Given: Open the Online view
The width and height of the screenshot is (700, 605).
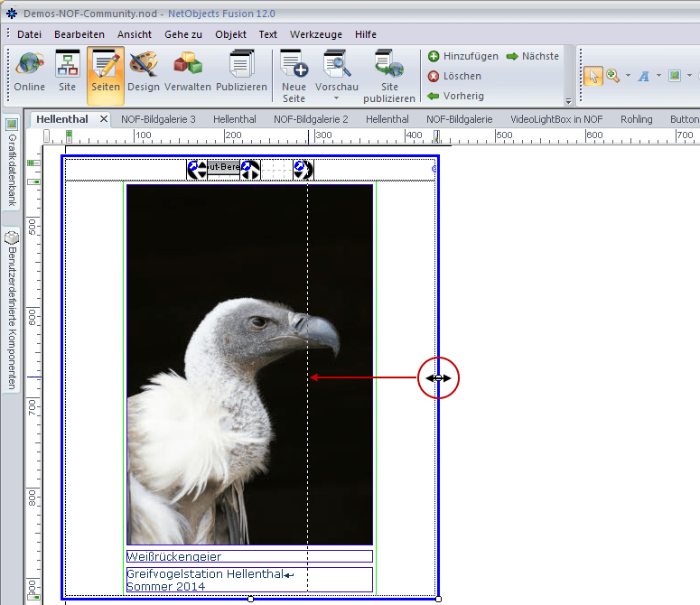Looking at the screenshot, I should [x=29, y=72].
